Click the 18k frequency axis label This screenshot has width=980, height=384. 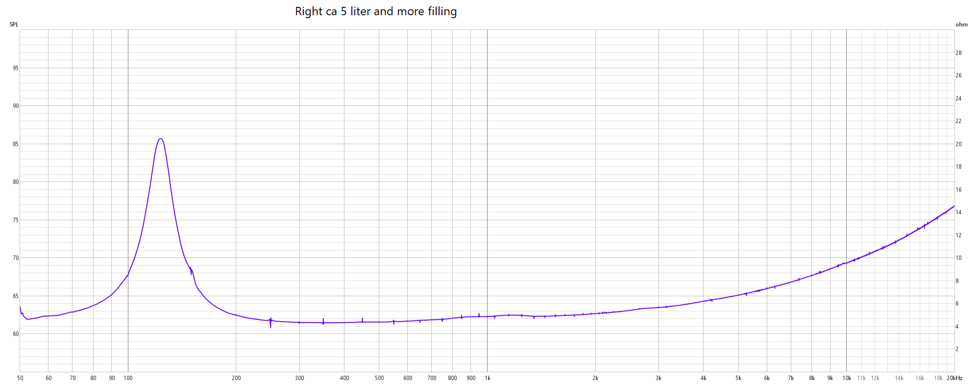point(938,378)
